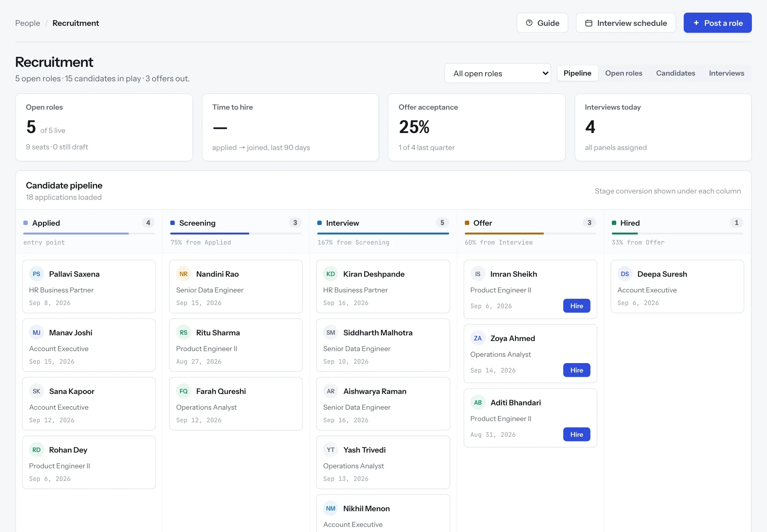Click the Interview column count badge 5
767x532 pixels.
(442, 223)
